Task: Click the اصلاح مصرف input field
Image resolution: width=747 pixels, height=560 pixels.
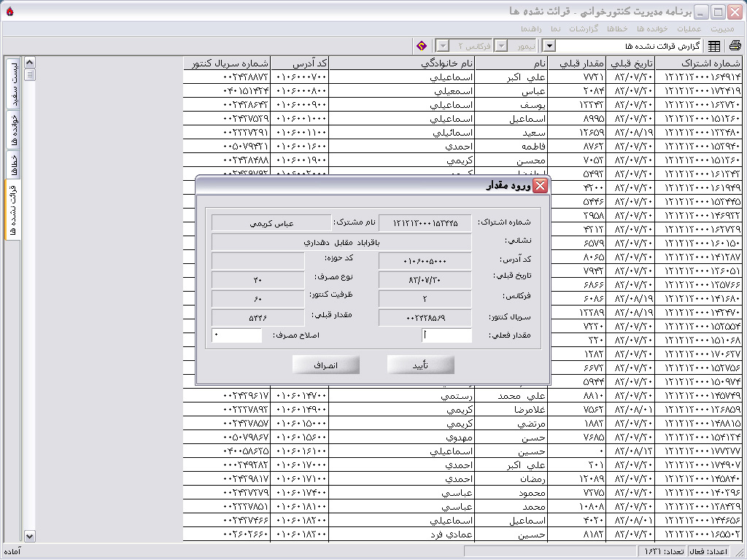Action: [236, 335]
